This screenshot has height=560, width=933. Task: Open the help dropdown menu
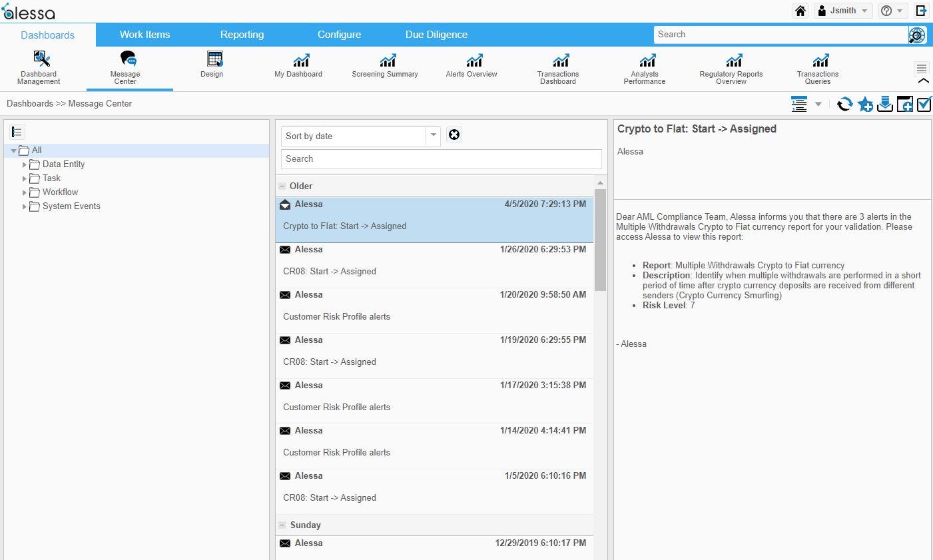point(892,11)
